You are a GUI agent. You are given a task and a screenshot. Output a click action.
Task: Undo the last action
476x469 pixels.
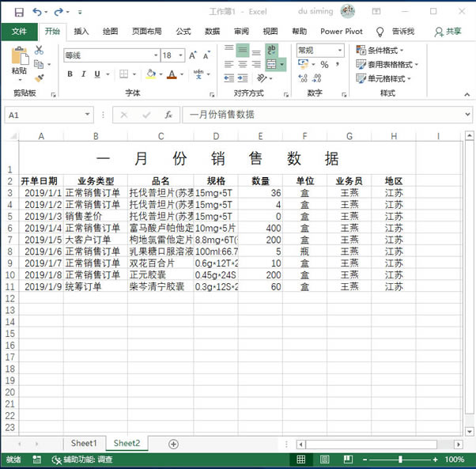[37, 12]
